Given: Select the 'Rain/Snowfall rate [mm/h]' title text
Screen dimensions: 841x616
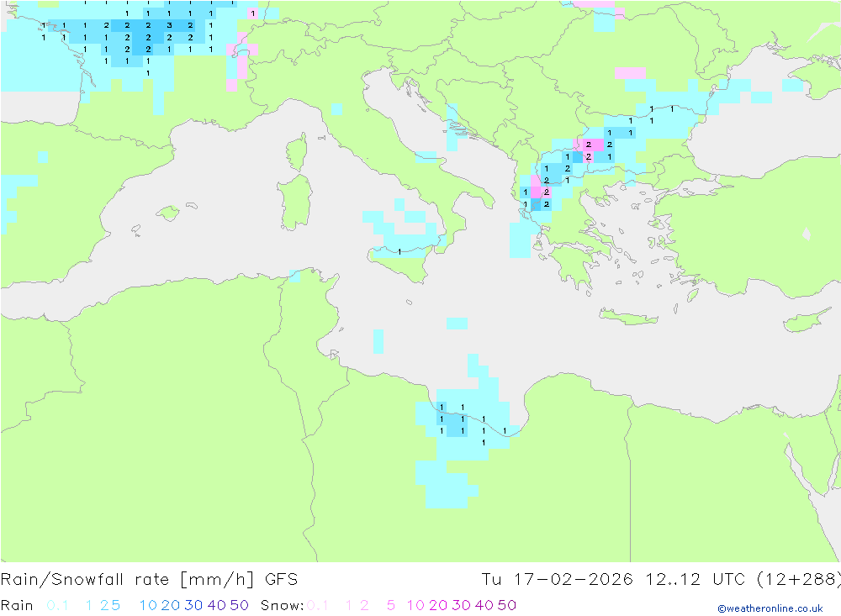Looking at the screenshot, I should 127,580.
